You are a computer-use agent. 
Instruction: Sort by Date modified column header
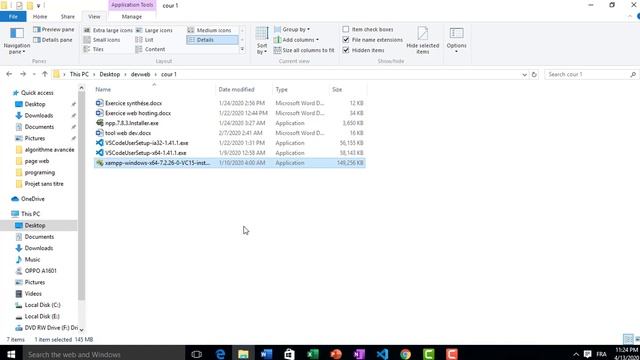click(x=244, y=89)
